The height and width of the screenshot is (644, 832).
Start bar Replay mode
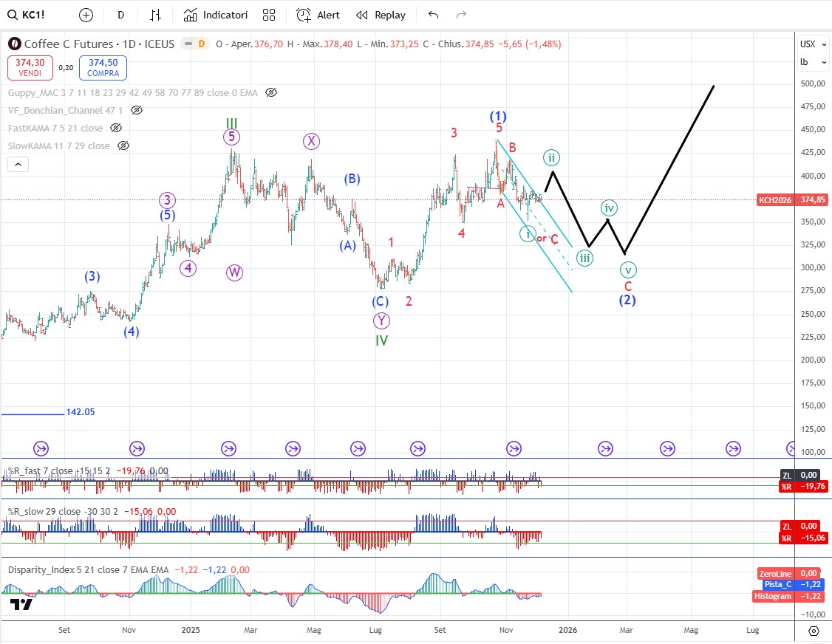pos(381,15)
